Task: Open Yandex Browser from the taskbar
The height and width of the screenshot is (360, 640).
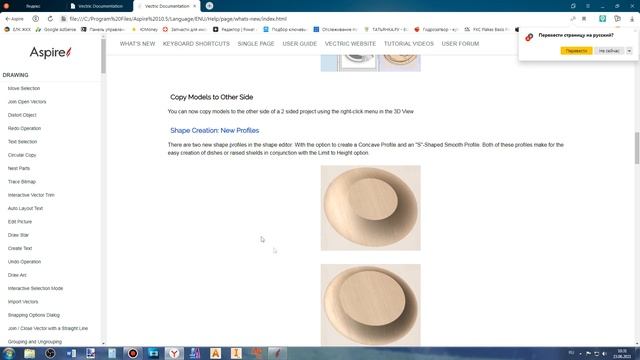Action: [x=174, y=353]
